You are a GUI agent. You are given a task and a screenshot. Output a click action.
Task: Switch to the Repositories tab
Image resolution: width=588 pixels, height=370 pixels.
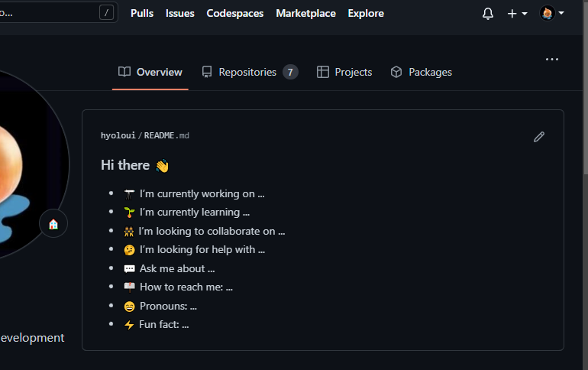[x=250, y=72]
